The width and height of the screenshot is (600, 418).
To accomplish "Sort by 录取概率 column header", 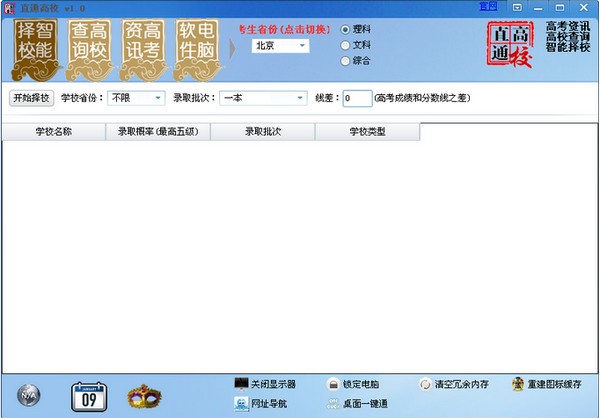I will click(x=158, y=132).
